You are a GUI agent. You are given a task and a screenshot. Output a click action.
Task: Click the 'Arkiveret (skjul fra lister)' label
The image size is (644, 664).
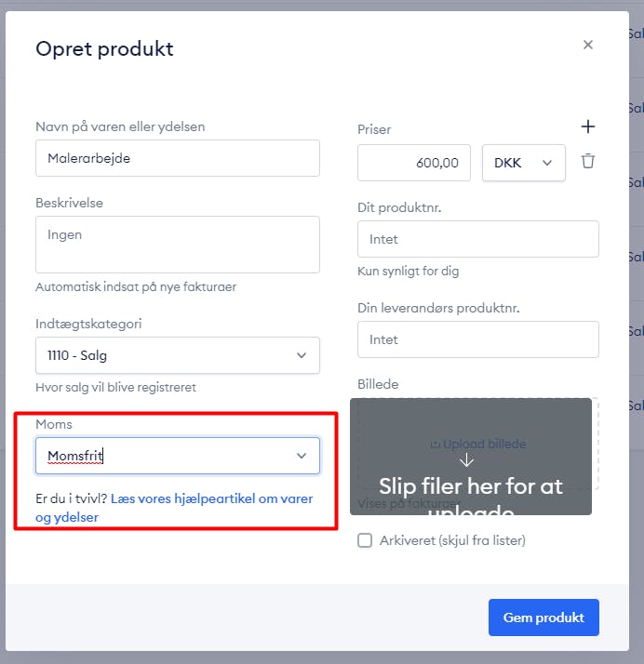(x=452, y=540)
